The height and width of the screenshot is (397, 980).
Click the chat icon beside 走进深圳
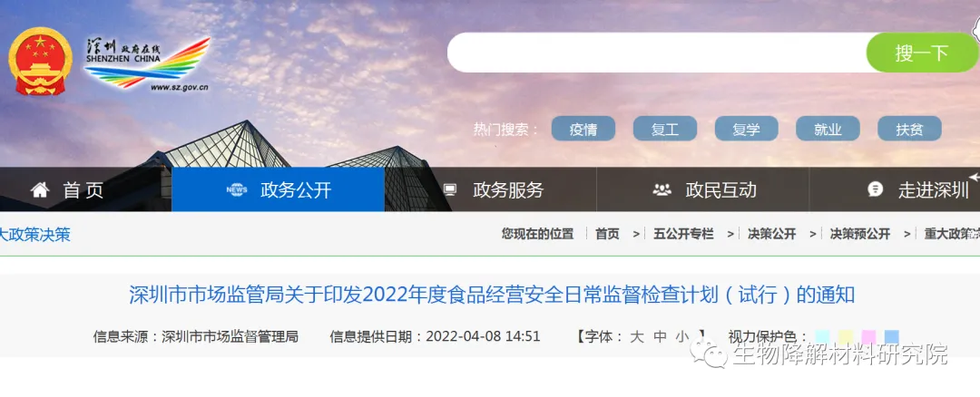[876, 189]
